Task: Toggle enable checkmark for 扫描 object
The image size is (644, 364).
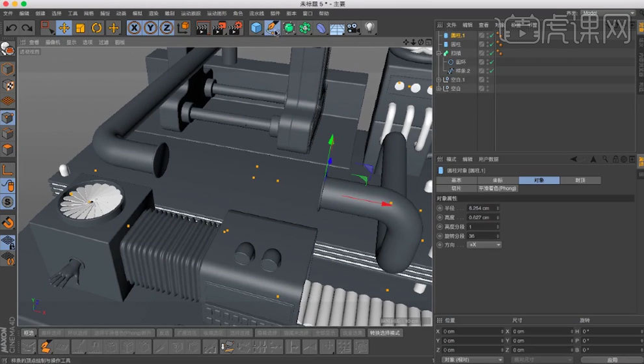Action: 492,53
